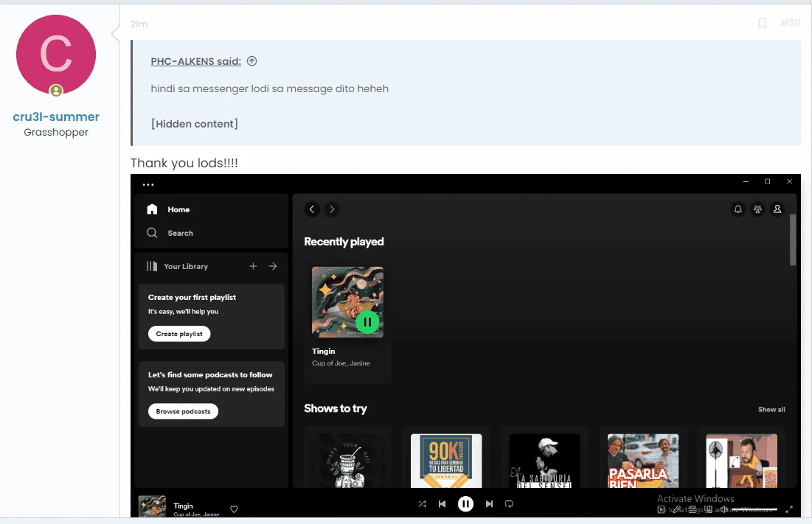The width and height of the screenshot is (812, 524).
Task: Open the 90K Tu Libertad podcast cover
Action: (x=446, y=461)
